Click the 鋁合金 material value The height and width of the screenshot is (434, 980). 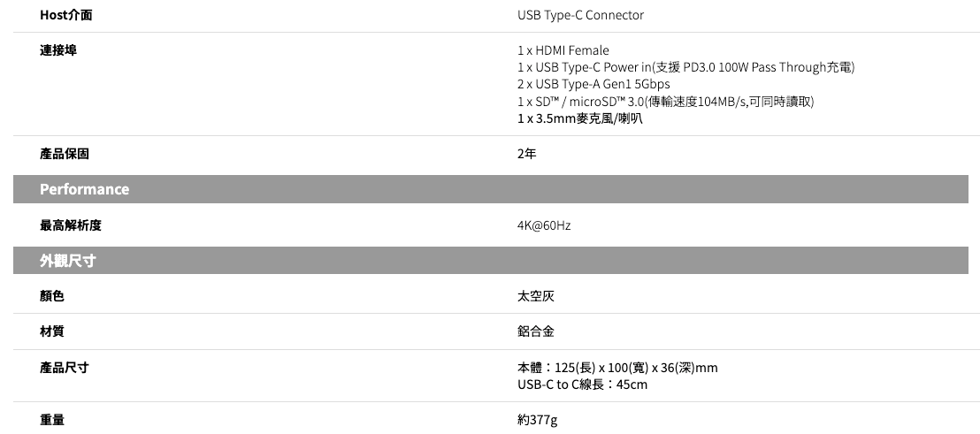point(536,331)
